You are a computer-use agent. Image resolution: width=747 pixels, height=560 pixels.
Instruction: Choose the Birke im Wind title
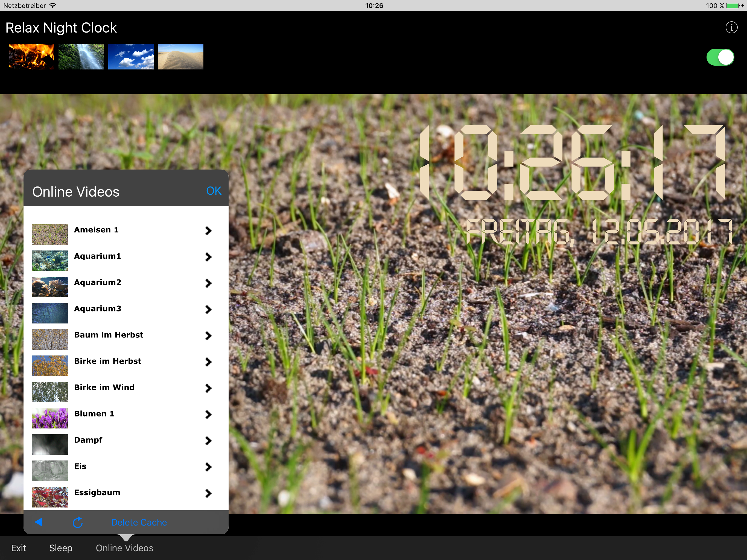pyautogui.click(x=104, y=387)
